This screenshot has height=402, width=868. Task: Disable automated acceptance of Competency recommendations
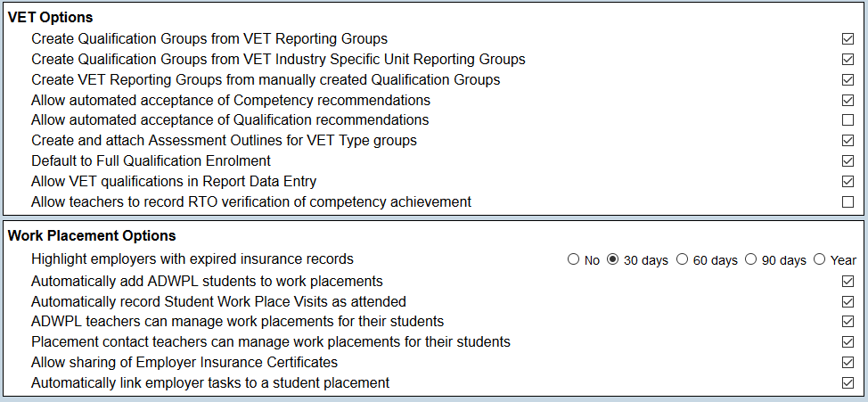pos(848,101)
